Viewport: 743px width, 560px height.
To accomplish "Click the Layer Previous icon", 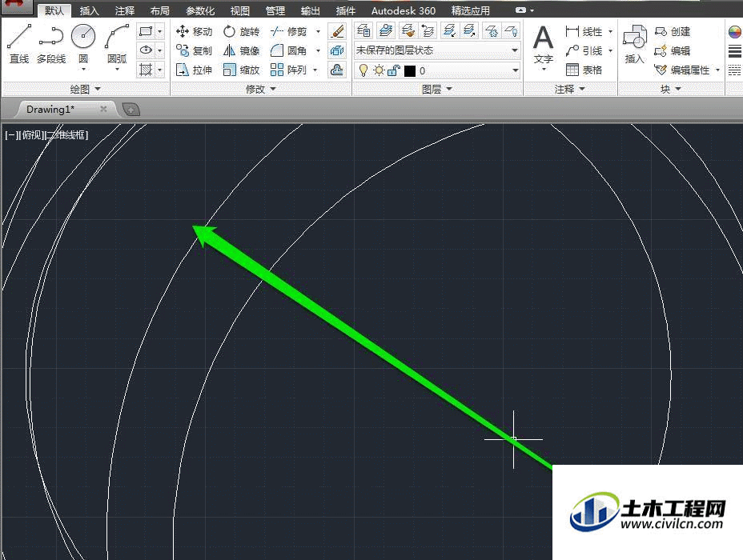I will [x=428, y=31].
